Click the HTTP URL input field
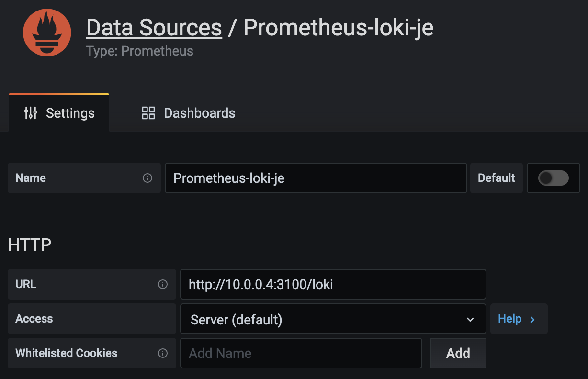The image size is (588, 379). [x=333, y=284]
